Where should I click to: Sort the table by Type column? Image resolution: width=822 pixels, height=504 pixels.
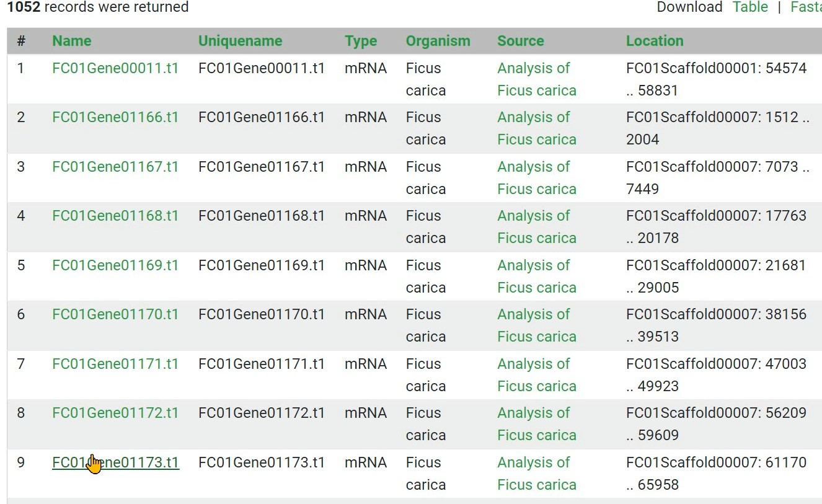(361, 41)
